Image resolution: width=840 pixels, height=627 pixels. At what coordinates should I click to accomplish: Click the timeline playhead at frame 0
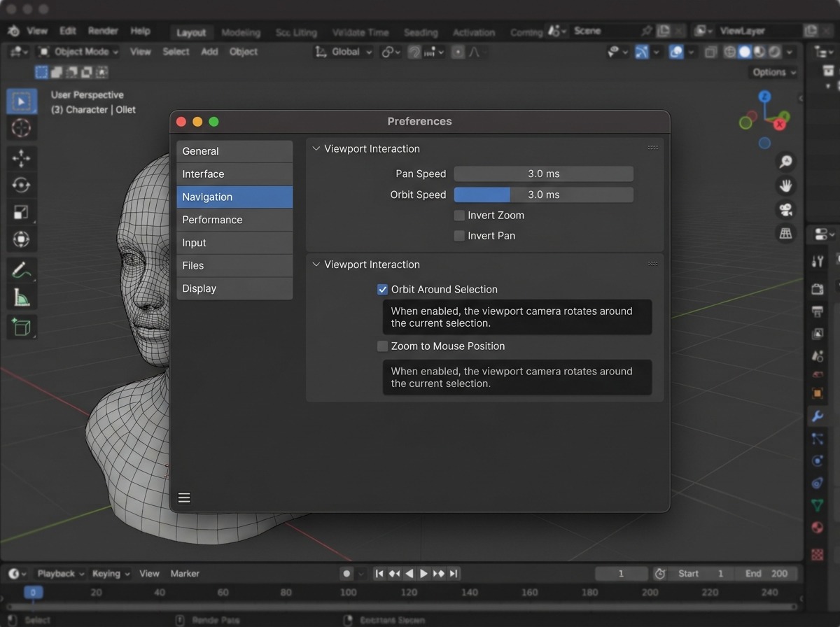pyautogui.click(x=33, y=593)
